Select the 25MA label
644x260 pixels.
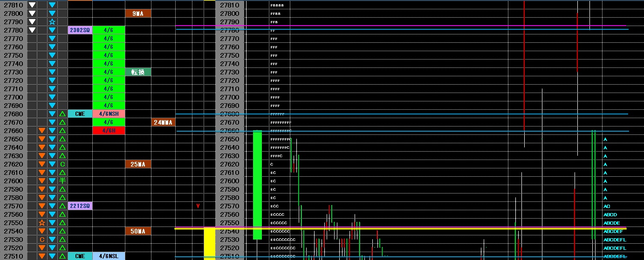[x=138, y=164]
